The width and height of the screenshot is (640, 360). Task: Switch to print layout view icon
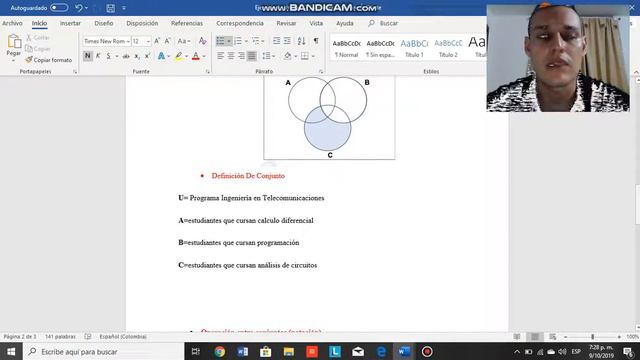pos(535,337)
